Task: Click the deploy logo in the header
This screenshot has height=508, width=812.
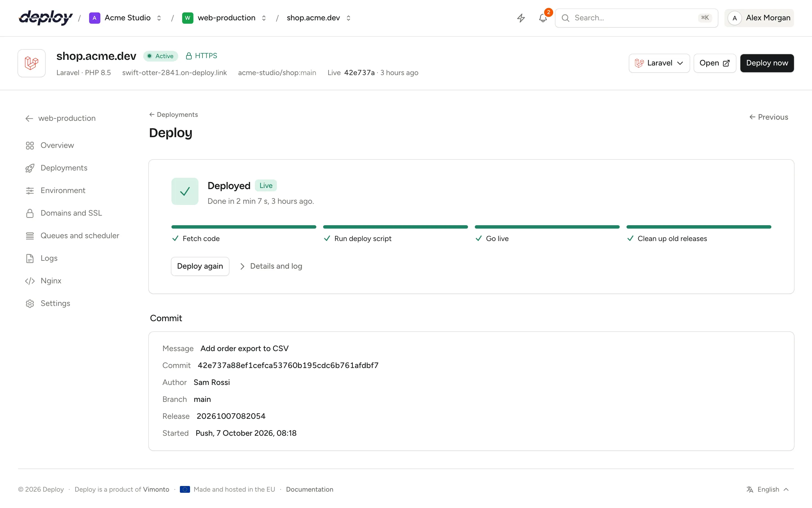Action: [46, 17]
